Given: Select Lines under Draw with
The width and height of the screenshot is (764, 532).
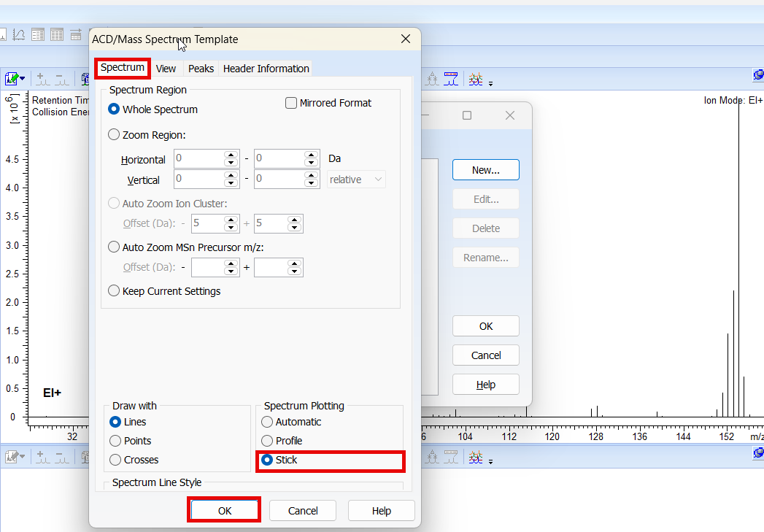Looking at the screenshot, I should click(x=115, y=422).
